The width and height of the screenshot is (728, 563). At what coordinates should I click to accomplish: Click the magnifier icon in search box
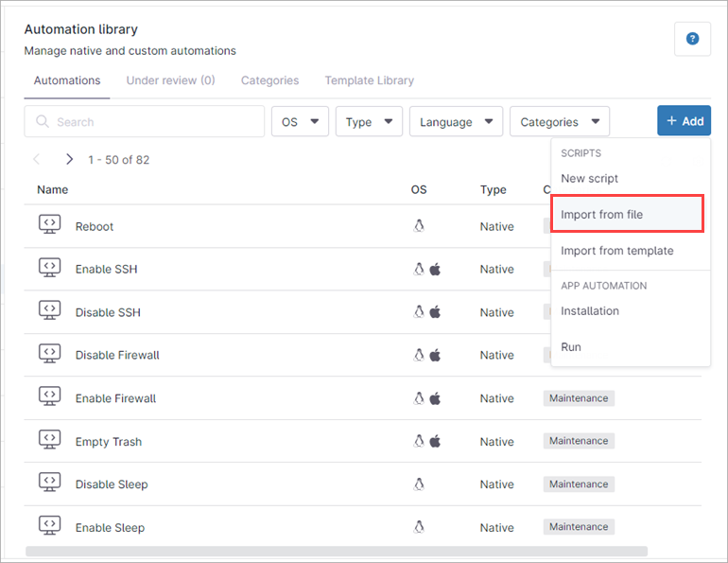click(x=43, y=122)
